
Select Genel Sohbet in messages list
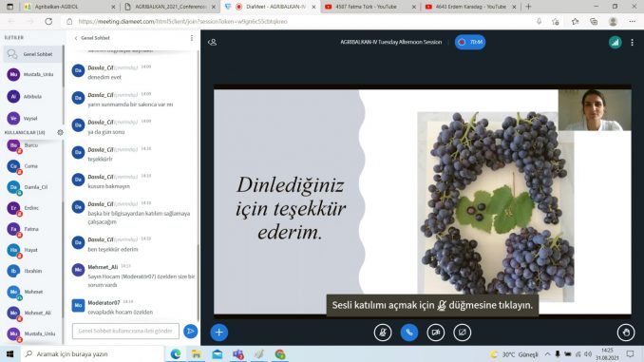33,54
